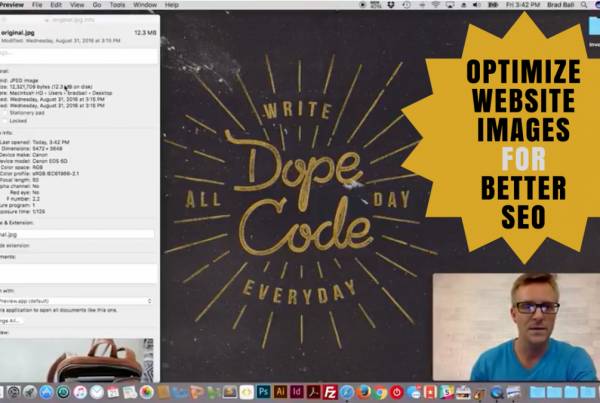
Task: Open the View menu
Action: pos(77,5)
